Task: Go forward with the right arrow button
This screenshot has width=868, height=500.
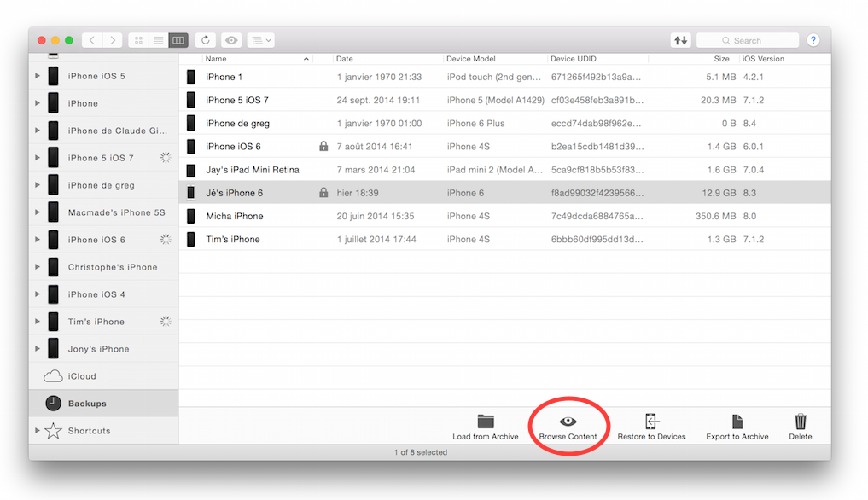Action: point(113,40)
